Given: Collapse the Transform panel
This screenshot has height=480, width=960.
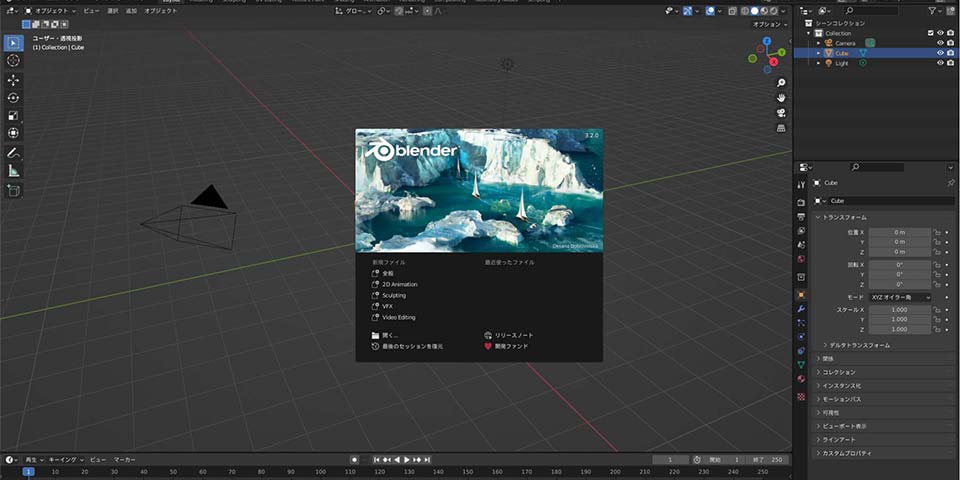Looking at the screenshot, I should [x=844, y=217].
